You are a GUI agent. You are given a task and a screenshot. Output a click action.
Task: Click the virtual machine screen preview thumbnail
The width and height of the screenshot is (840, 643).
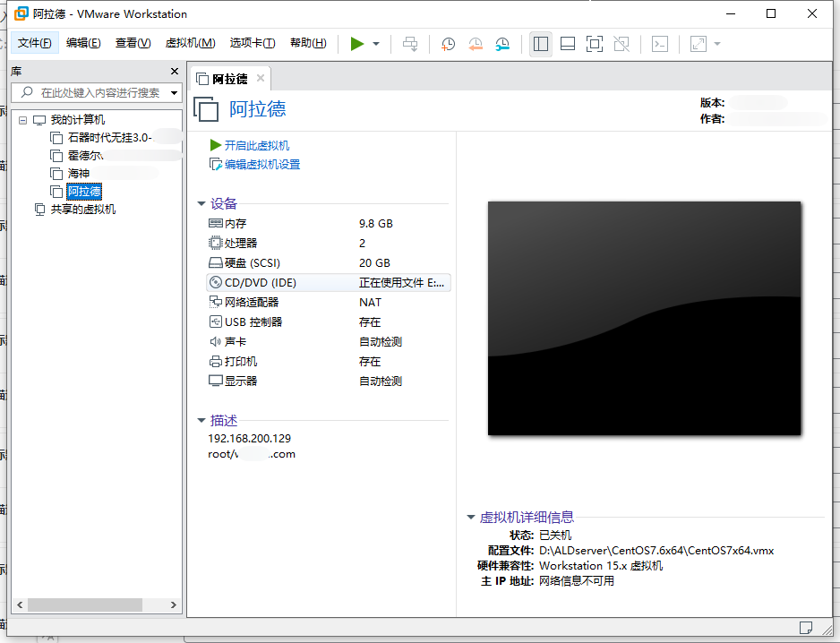click(644, 318)
